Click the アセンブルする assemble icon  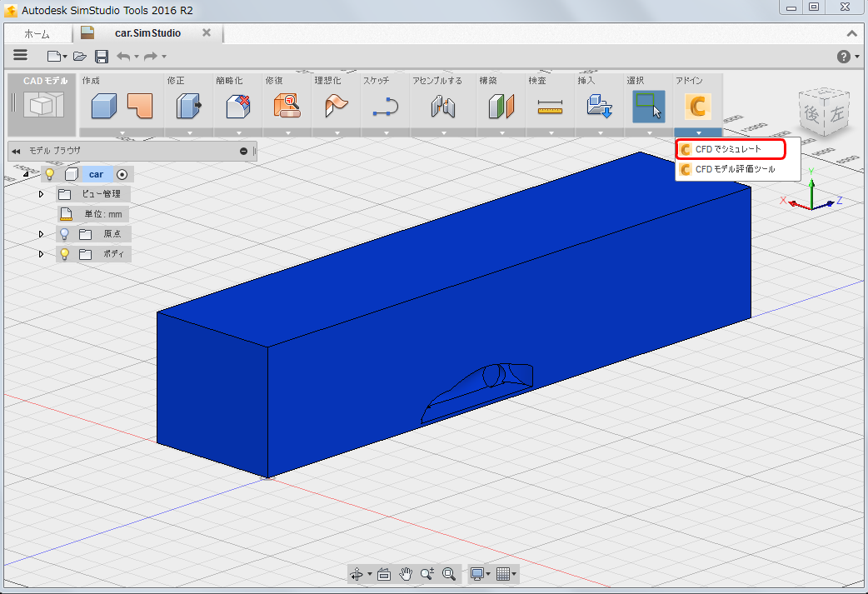click(443, 105)
